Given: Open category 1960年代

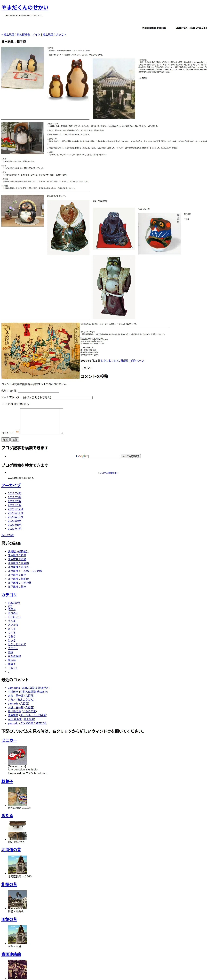Looking at the screenshot, I should (14, 603).
